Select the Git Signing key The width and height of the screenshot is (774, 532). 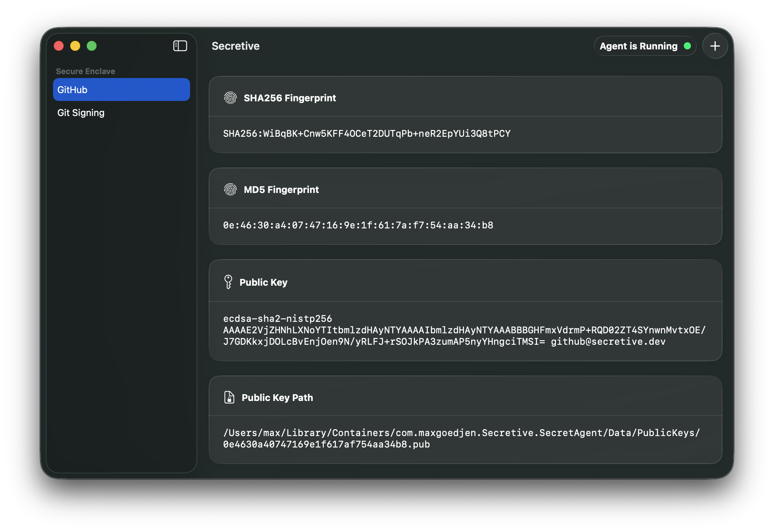[81, 112]
